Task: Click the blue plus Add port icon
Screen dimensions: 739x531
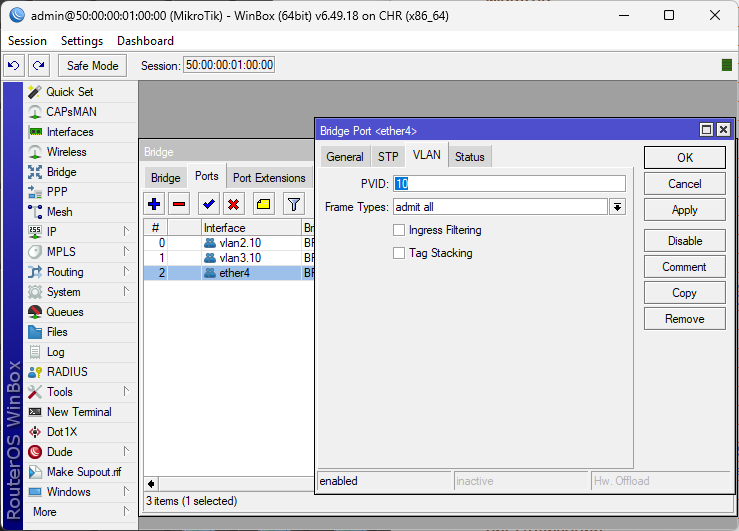Action: (x=154, y=204)
